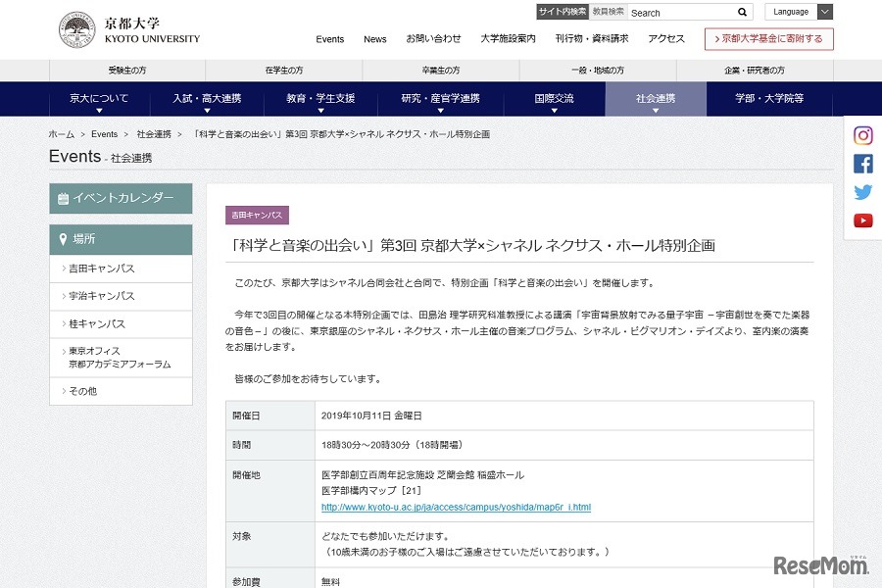Viewport: 882px width, 588px height.
Task: Click the search magnifier icon
Action: [741, 13]
